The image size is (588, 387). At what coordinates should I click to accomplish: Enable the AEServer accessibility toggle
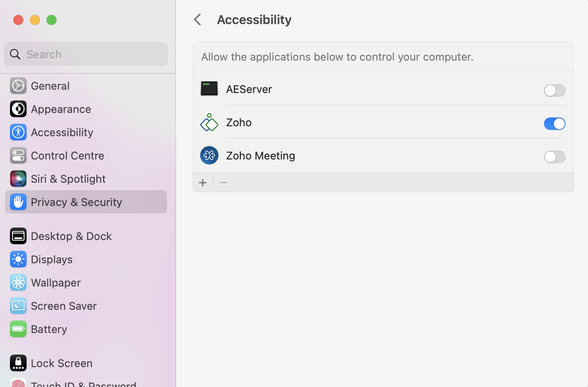554,91
